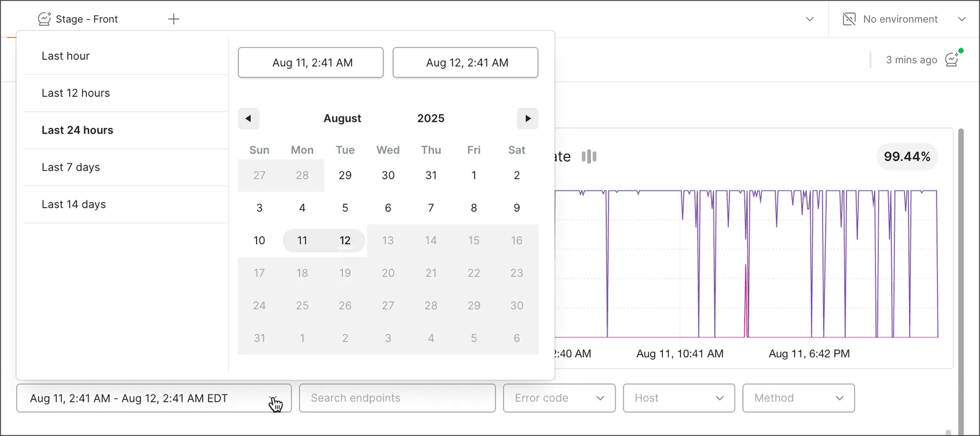Pick August 10 in the calendar
The image size is (980, 436).
pyautogui.click(x=259, y=241)
